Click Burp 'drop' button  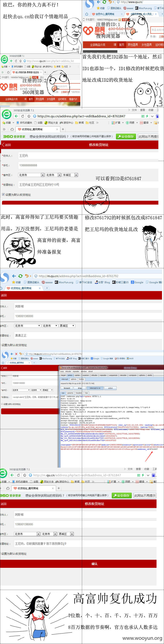click(x=80, y=388)
